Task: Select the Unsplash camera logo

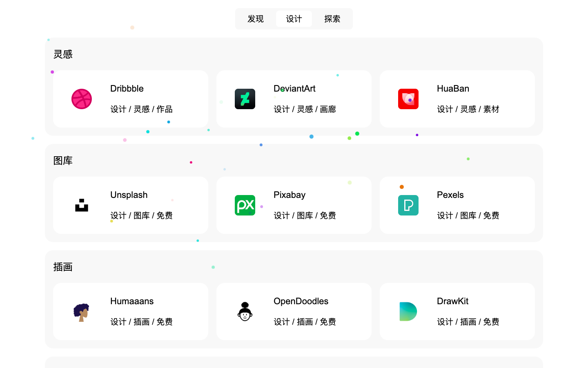Action: (82, 205)
